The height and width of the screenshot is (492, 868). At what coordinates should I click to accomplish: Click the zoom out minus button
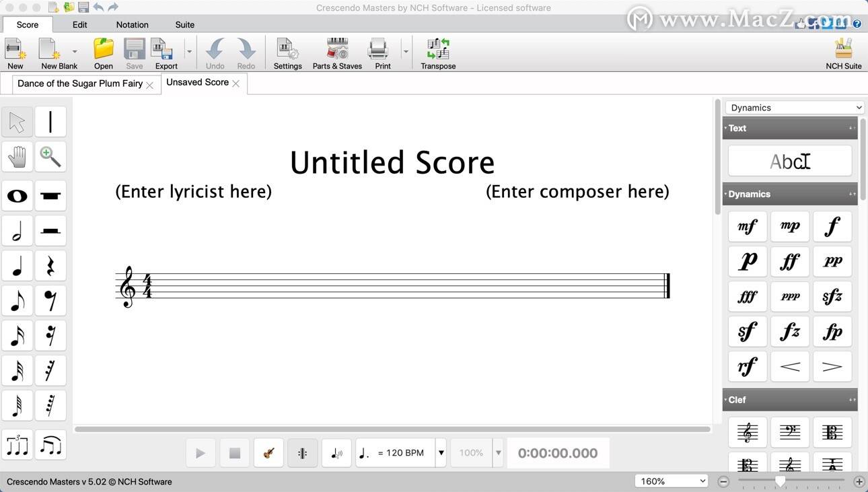point(723,481)
